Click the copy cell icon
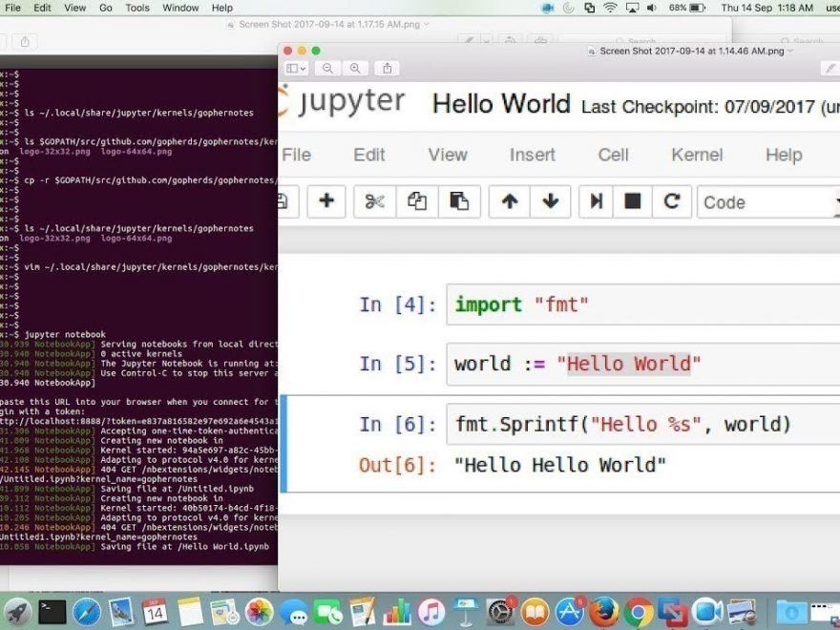This screenshot has height=630, width=840. [417, 201]
